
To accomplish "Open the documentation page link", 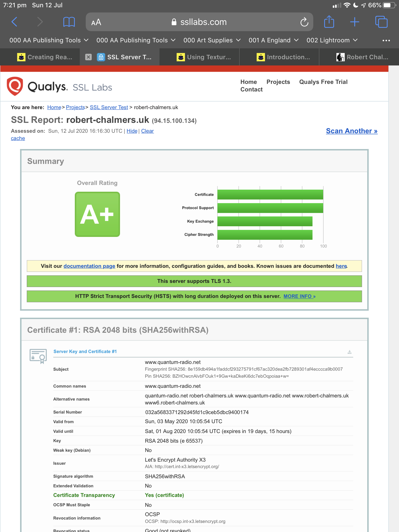I will 89,266.
